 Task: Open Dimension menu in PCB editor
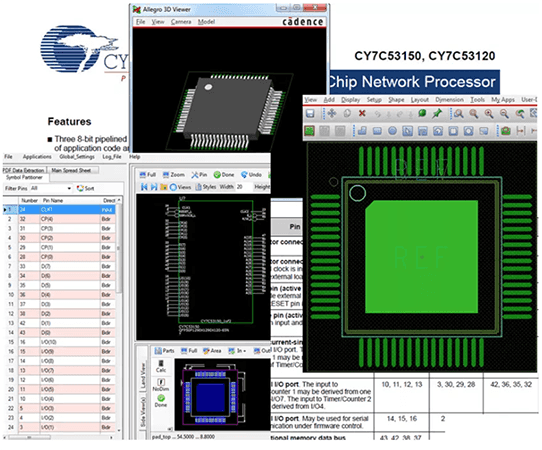click(x=449, y=100)
